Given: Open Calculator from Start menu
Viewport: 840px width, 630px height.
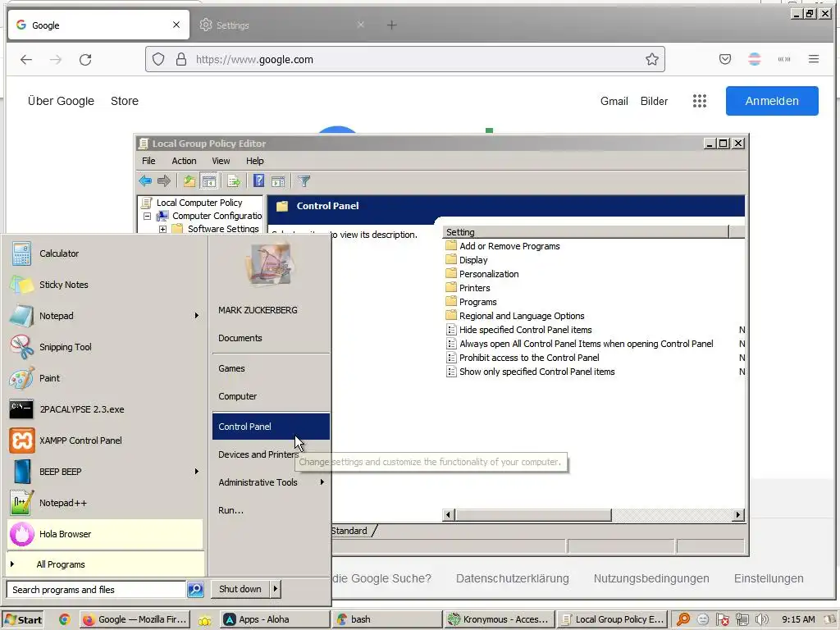Looking at the screenshot, I should (x=106, y=253).
